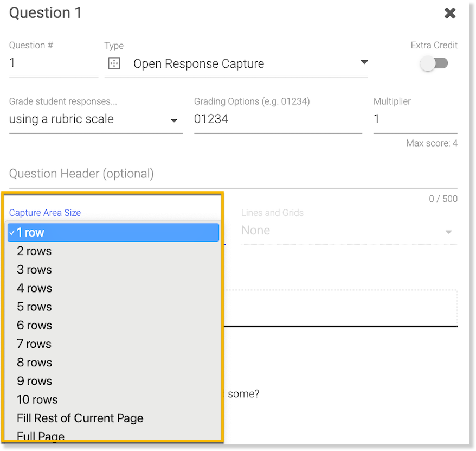The image size is (476, 451).
Task: Click the Open Response Capture type icon
Action: click(x=114, y=63)
